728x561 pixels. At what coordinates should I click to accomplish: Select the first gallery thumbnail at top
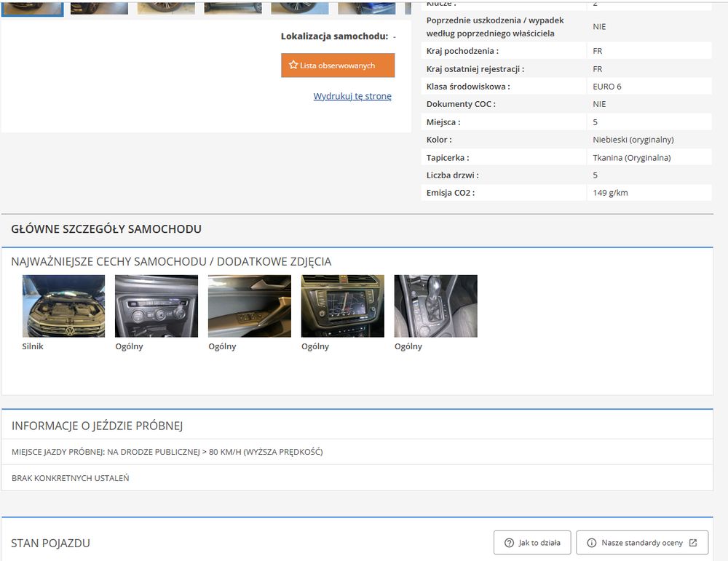pyautogui.click(x=33, y=8)
